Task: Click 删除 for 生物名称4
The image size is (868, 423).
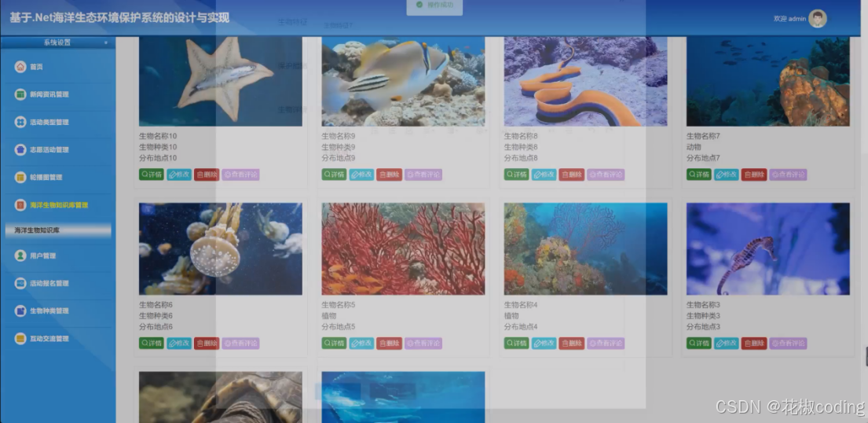Action: pos(572,343)
